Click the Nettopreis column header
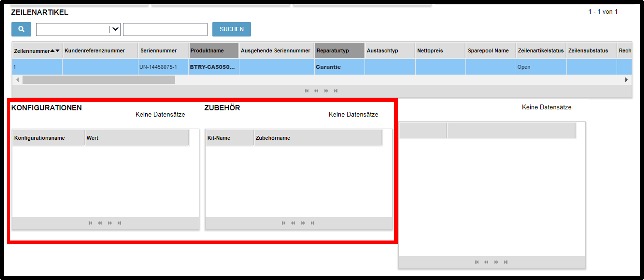This screenshot has width=644, height=280. (x=441, y=51)
